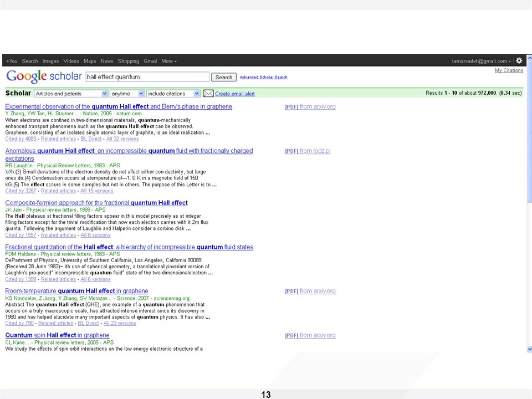
Task: Open All 6 versions link
Action: [x=95, y=279]
